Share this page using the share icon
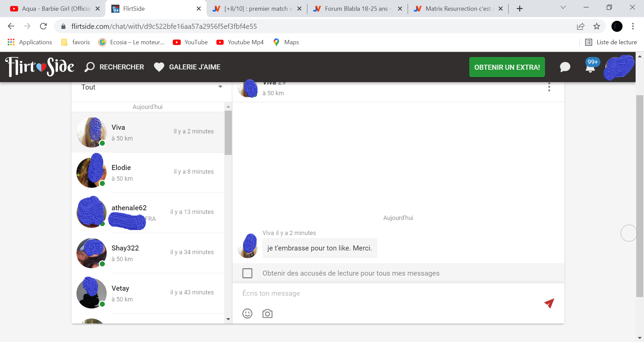 [581, 26]
